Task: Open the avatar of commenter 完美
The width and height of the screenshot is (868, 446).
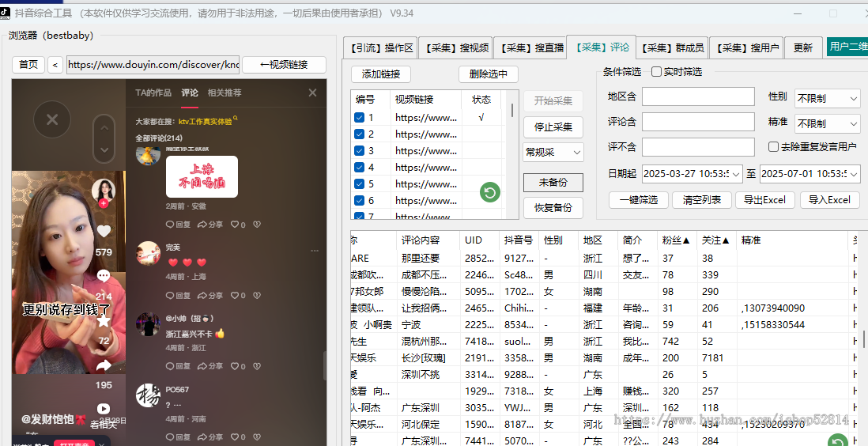Action: pos(149,253)
